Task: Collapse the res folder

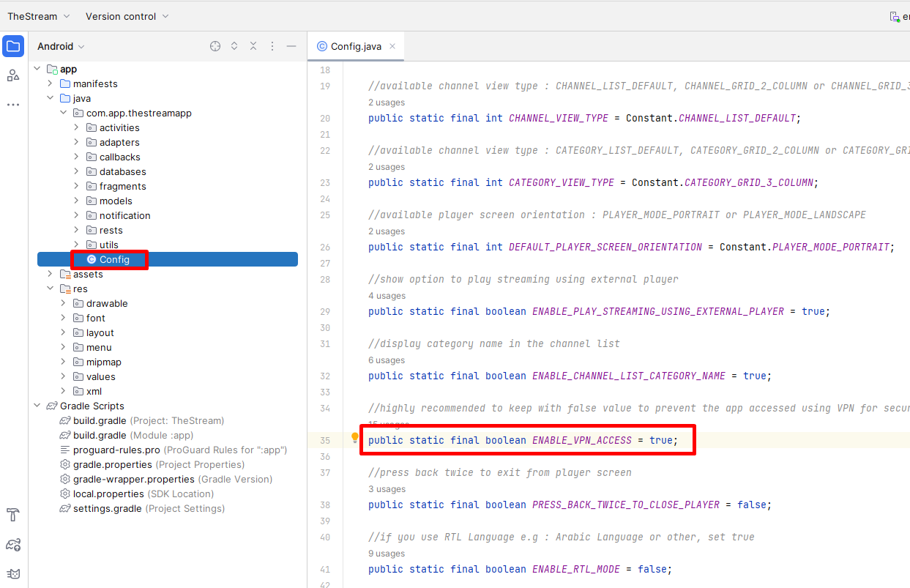Action: point(50,289)
